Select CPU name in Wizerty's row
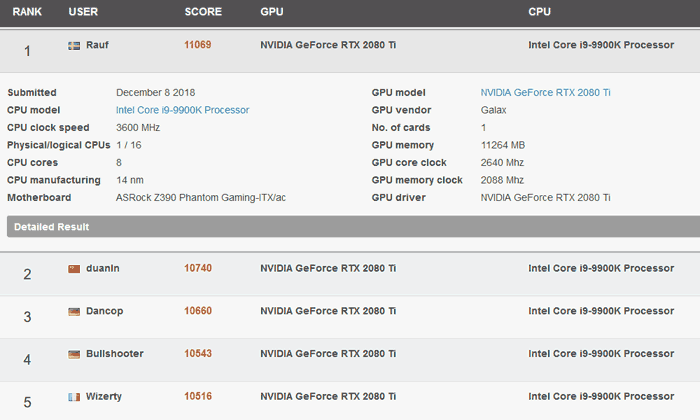Viewport: 700px width, 420px height. tap(601, 396)
